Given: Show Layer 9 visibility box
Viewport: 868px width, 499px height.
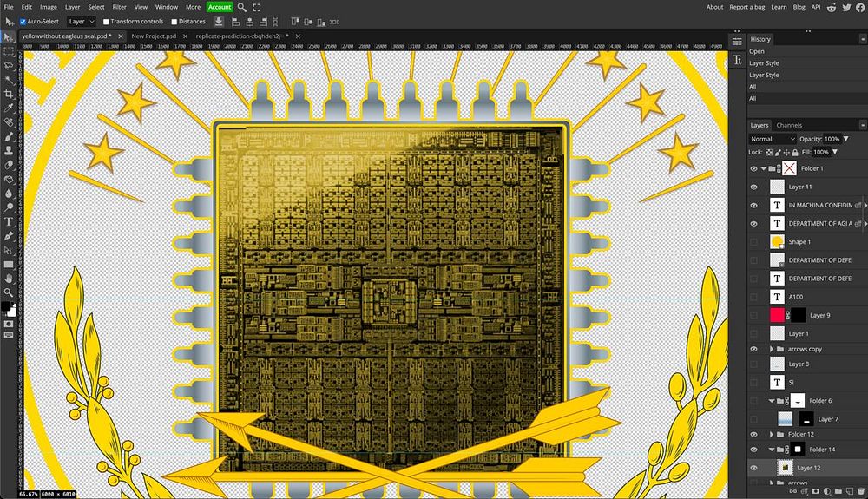Looking at the screenshot, I should [753, 315].
